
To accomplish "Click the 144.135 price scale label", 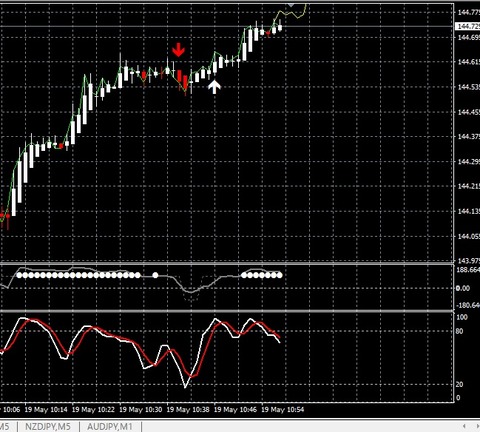I will (469, 211).
